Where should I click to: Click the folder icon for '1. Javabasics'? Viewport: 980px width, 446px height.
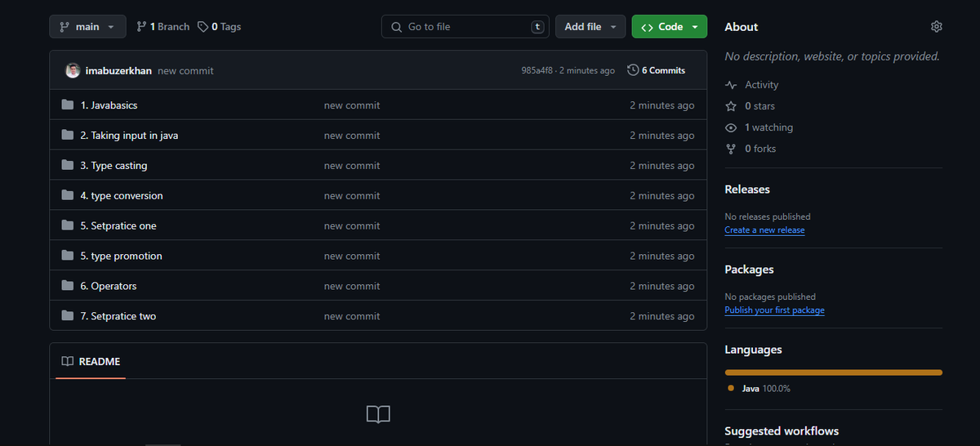[x=68, y=105]
